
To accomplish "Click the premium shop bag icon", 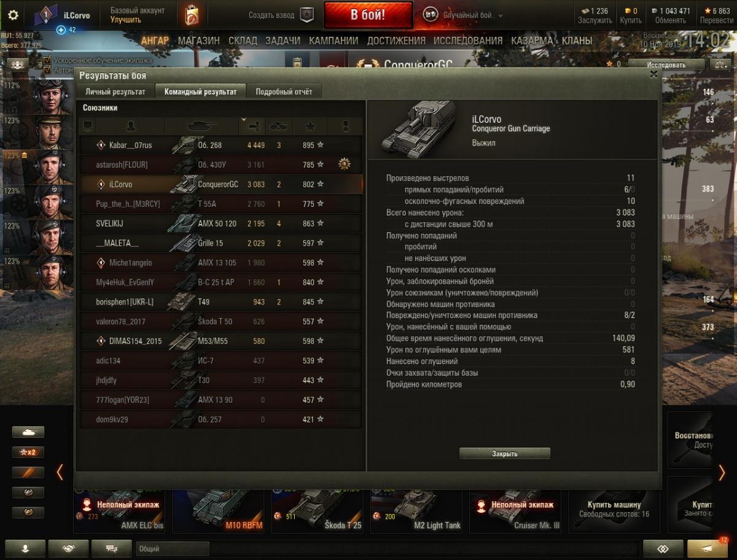I will point(192,15).
